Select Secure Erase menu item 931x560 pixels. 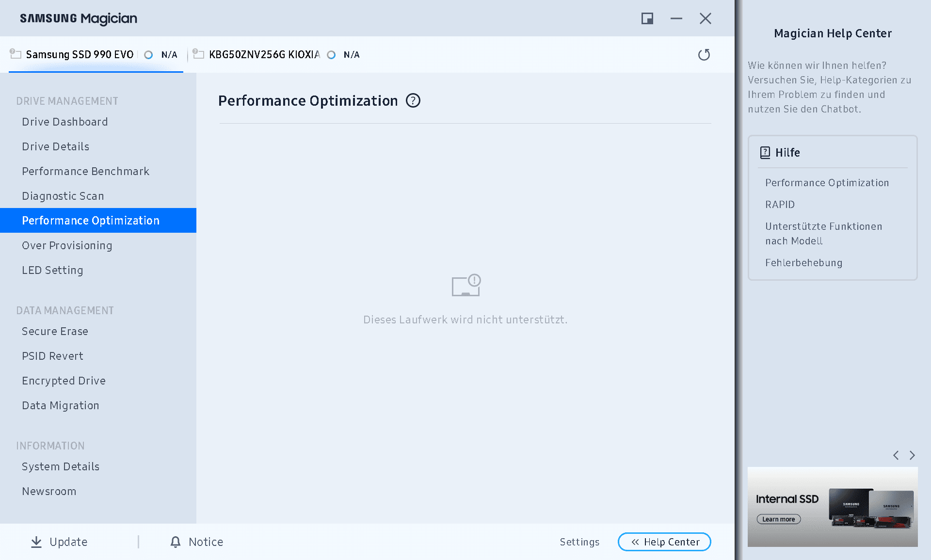55,331
